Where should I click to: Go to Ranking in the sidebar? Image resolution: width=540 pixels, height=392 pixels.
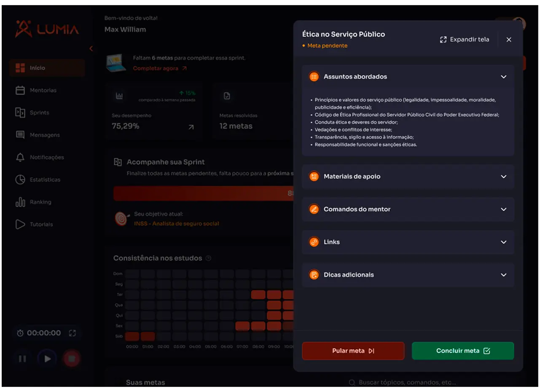click(x=40, y=202)
